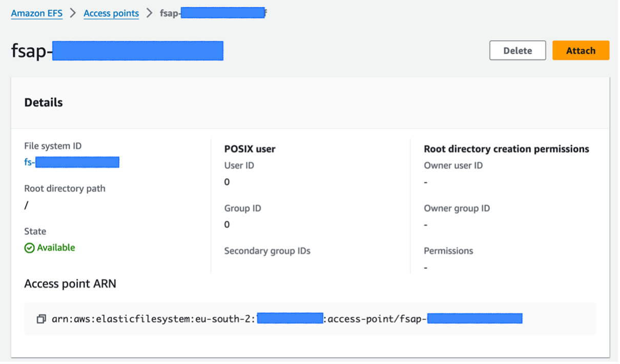This screenshot has width=620, height=364.
Task: Click the State label
Action: [35, 231]
